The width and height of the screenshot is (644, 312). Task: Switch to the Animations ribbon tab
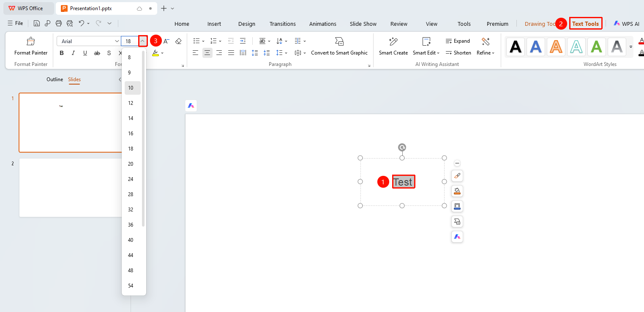(x=323, y=24)
